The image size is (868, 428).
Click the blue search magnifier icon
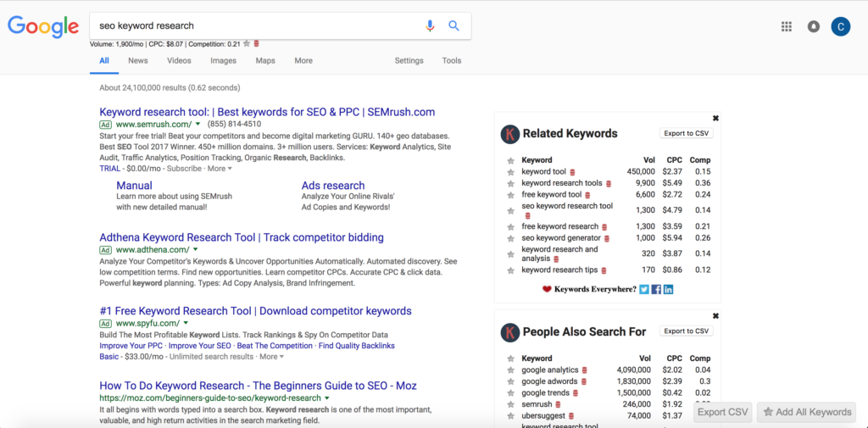click(454, 25)
